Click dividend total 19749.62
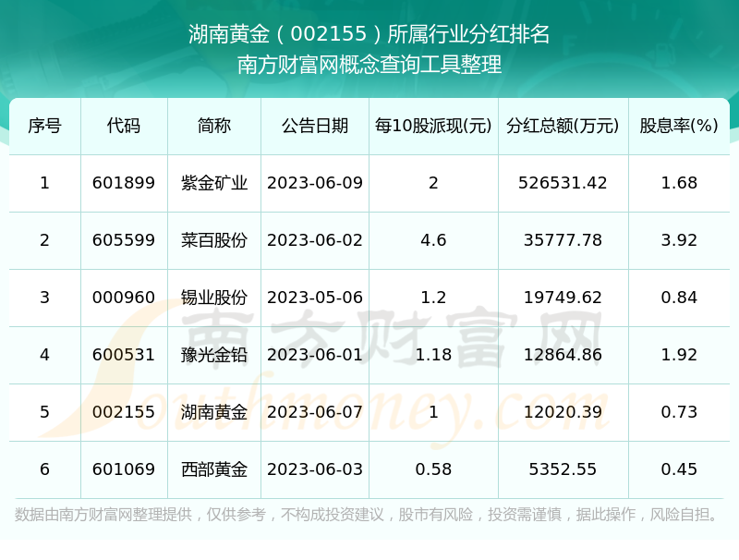Viewport: 739px width, 560px height. (x=563, y=298)
